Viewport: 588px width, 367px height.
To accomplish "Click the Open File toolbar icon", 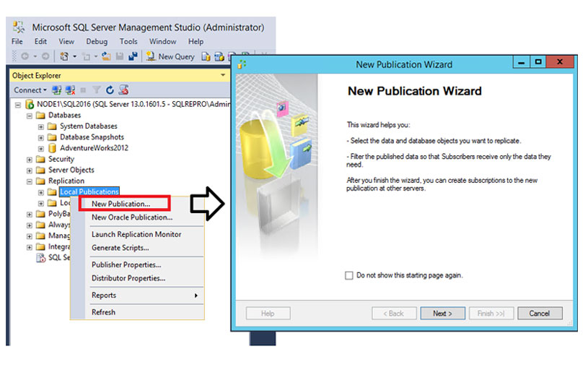I will [x=107, y=56].
